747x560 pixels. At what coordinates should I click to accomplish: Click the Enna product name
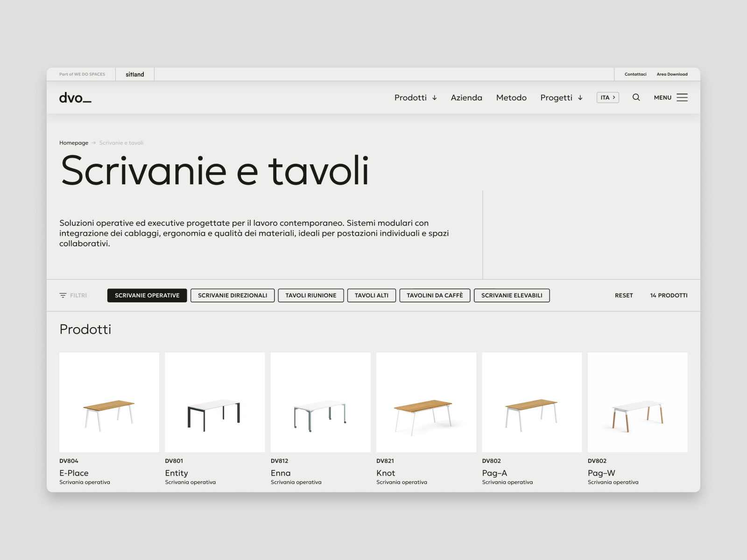pyautogui.click(x=281, y=473)
